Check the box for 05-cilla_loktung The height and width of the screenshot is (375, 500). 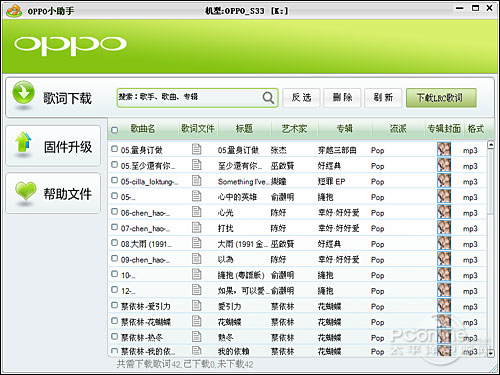point(115,180)
